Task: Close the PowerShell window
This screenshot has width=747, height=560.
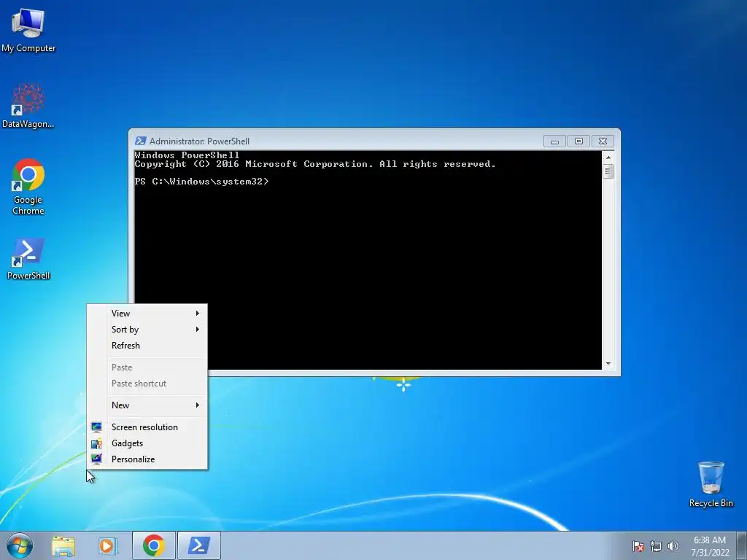Action: pos(603,141)
